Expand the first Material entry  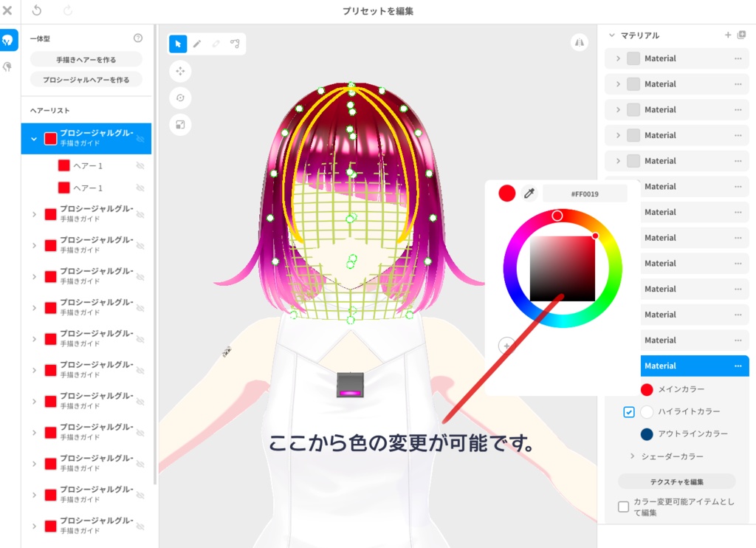tap(619, 58)
